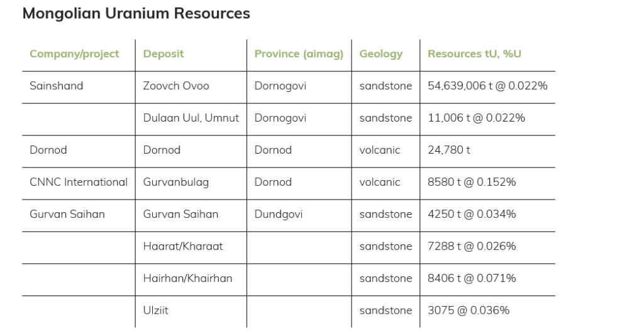Select the 'Gurvan Saihan' company cell

(x=67, y=215)
